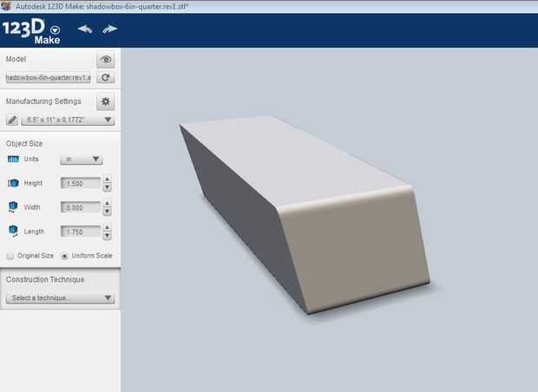Select the Uniform Scale radio button
Screen dimensions: 538x392
pos(64,256)
